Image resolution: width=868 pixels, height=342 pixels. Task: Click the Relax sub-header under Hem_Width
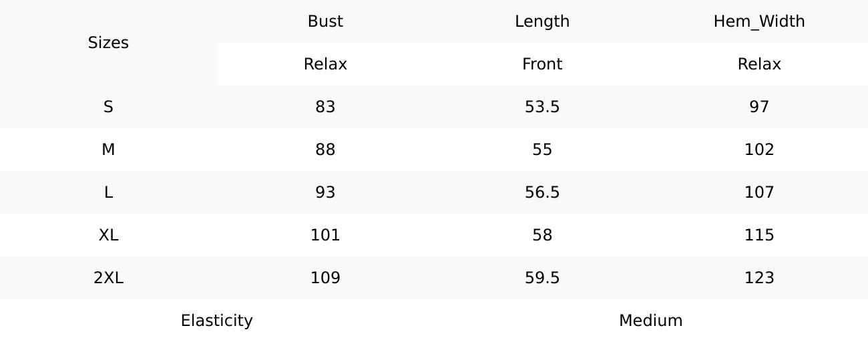coord(759,64)
